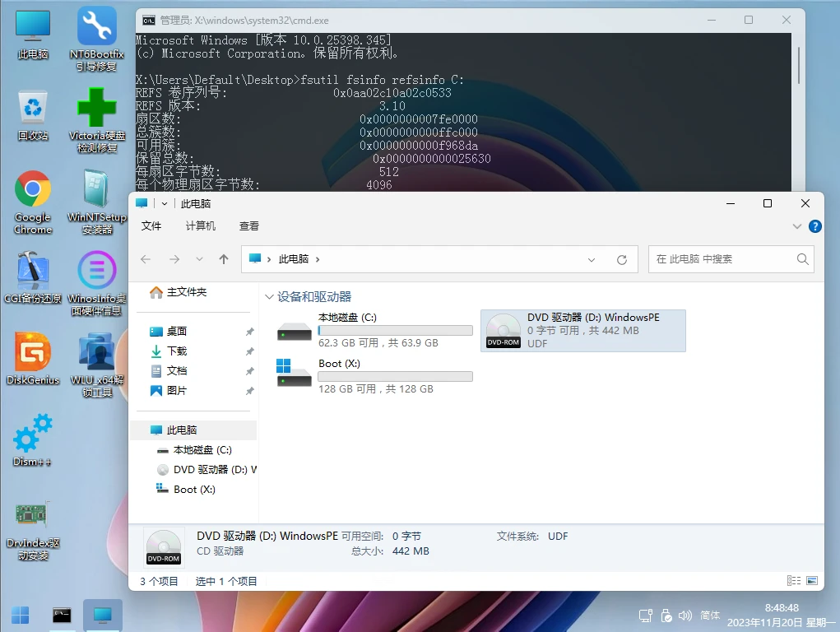Click the USB safe-removal tray icon

666,616
